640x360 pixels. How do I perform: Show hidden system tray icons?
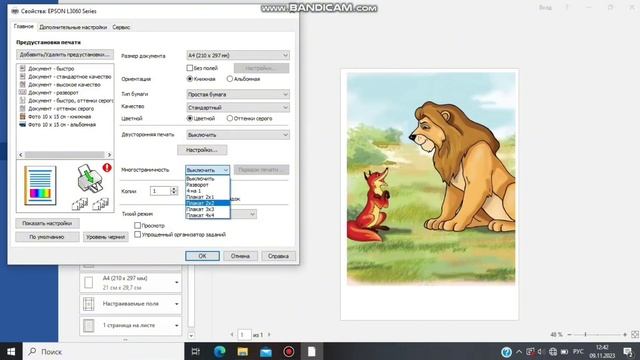tap(519, 352)
